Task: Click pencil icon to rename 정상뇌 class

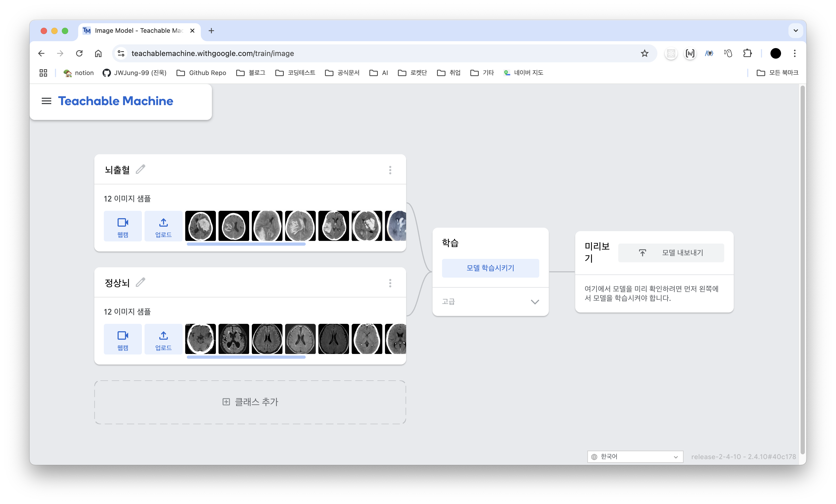Action: tap(141, 282)
